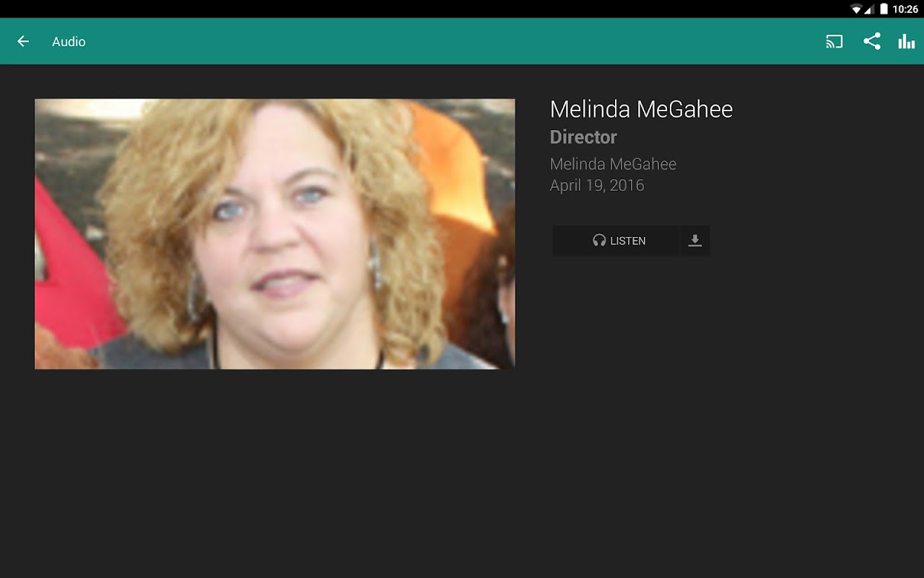Click the headphones icon beside LISTEN
This screenshot has height=578, width=924.
point(599,241)
